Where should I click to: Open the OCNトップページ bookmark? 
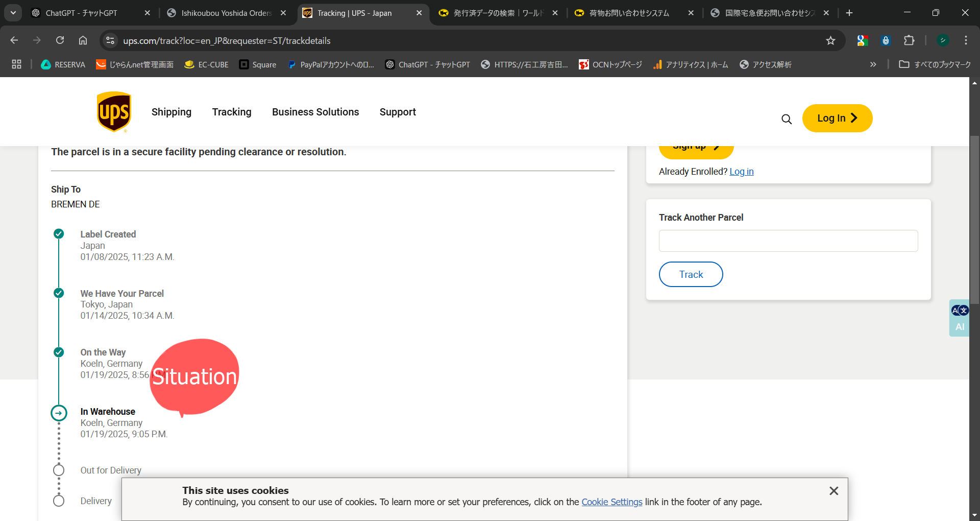pos(610,64)
